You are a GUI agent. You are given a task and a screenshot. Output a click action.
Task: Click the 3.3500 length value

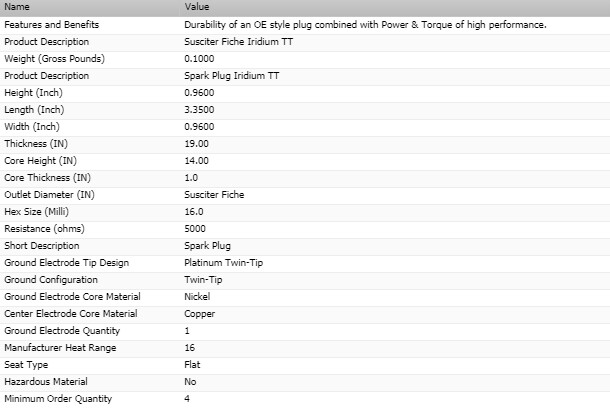click(200, 109)
